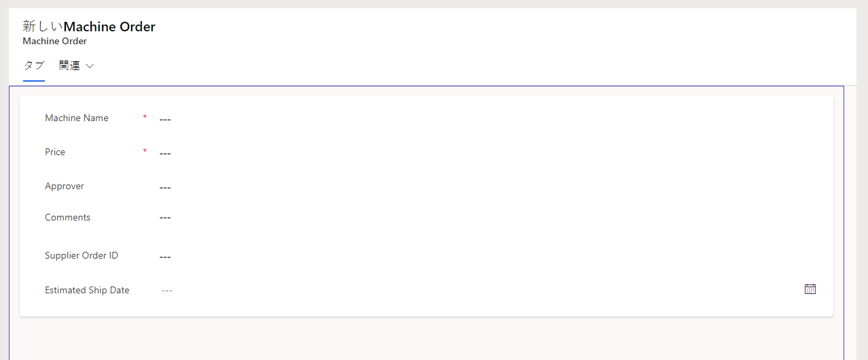Expand the chevron beside 関連
This screenshot has height=360, width=868.
(x=90, y=66)
